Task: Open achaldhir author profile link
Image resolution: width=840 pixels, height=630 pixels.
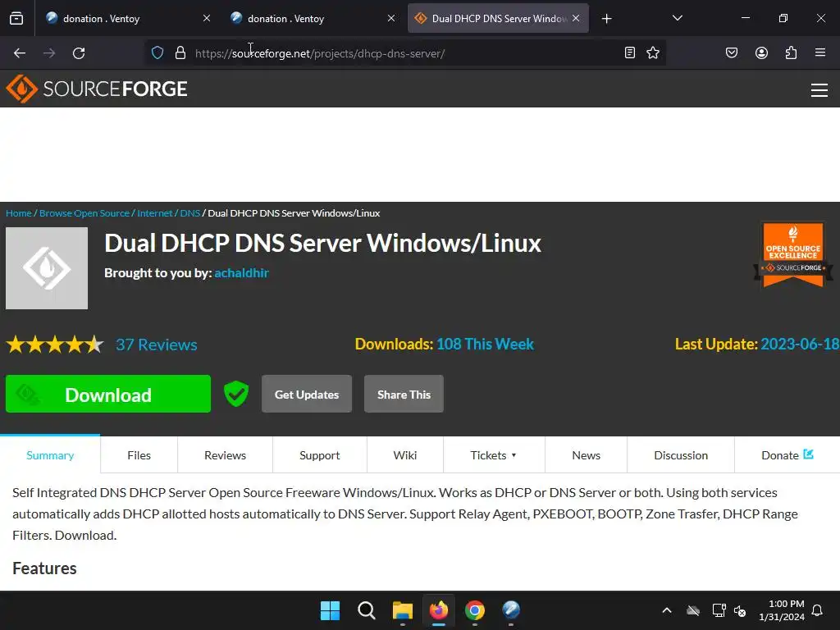Action: (x=242, y=272)
